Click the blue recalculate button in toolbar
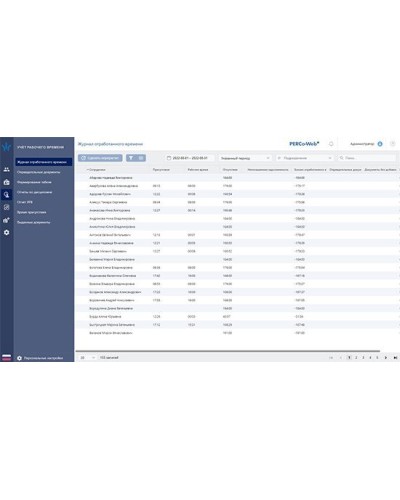The height and width of the screenshot is (500, 400). pos(100,158)
